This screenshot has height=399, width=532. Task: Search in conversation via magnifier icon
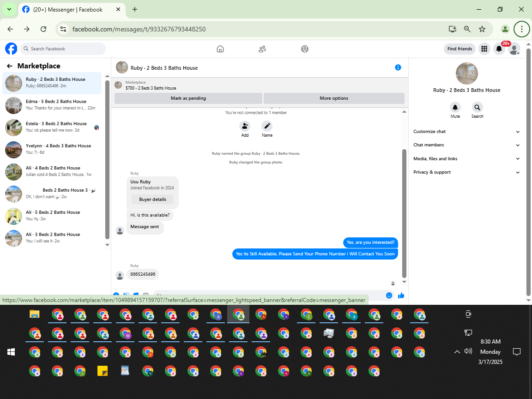pos(477,107)
